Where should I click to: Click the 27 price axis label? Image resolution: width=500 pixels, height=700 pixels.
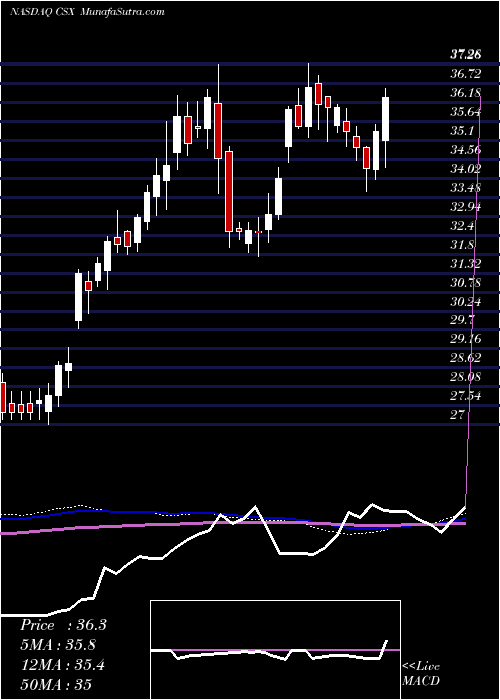457,416
